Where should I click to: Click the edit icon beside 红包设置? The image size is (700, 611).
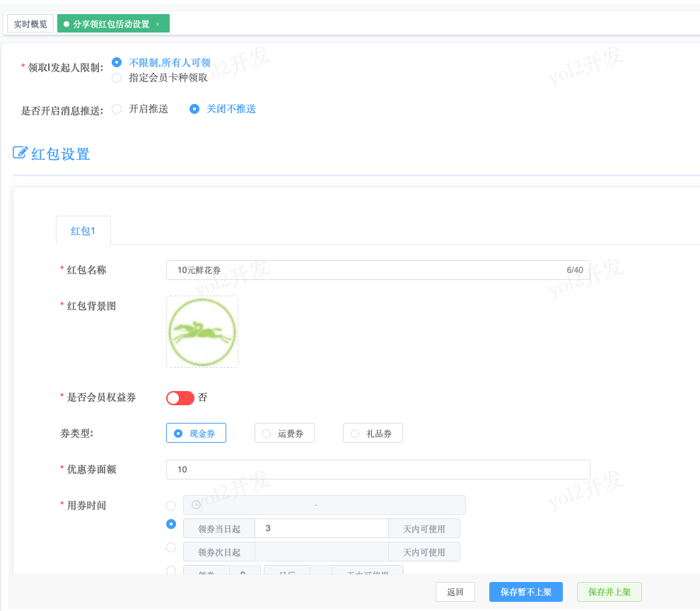pos(21,153)
